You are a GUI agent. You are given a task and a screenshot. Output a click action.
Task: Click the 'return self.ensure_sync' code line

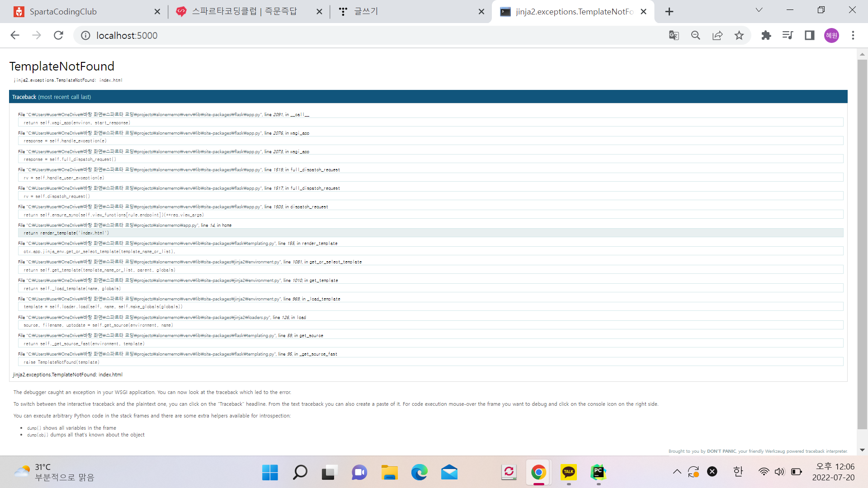coord(430,215)
